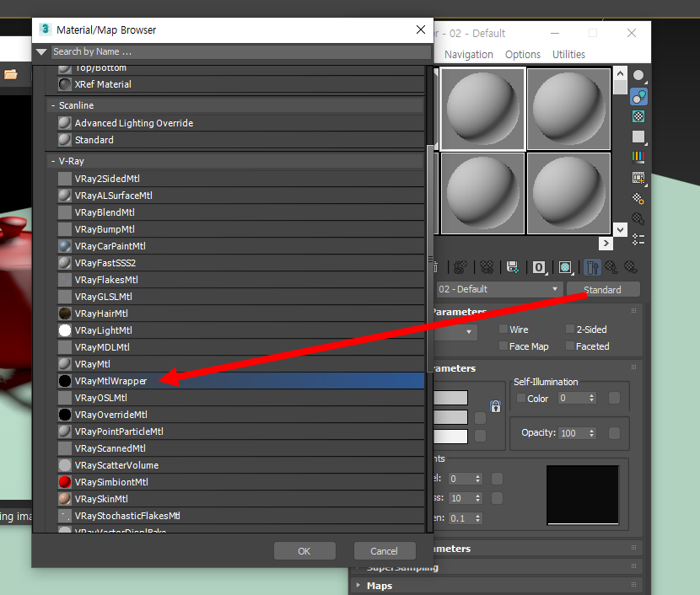Viewport: 700px width, 595px height.
Task: Open the Material/Map Navigator icon
Action: point(638,239)
